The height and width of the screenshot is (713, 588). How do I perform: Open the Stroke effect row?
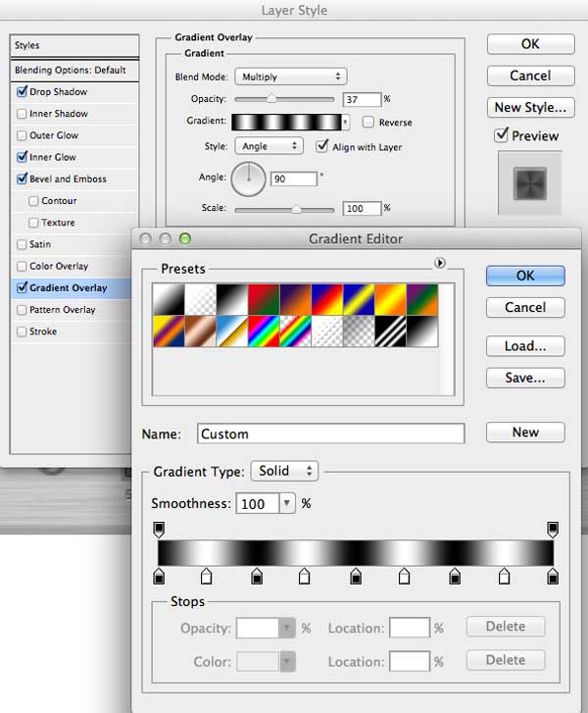point(71,331)
